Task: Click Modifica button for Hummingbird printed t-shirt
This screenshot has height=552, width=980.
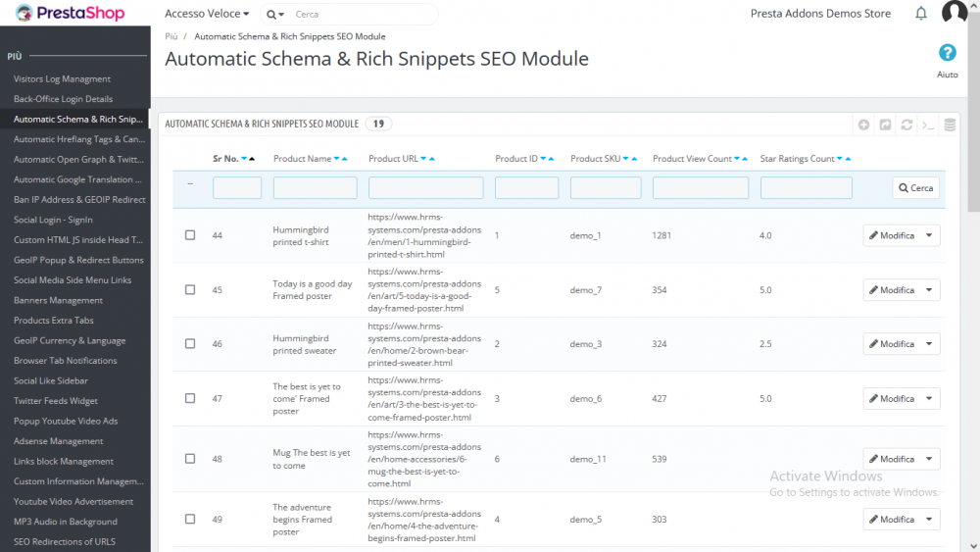Action: pyautogui.click(x=891, y=235)
